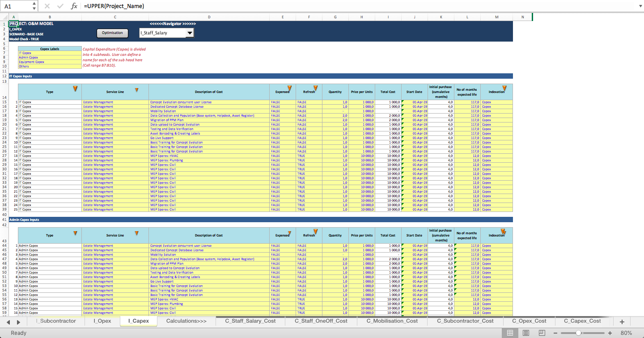Click the filter funnel on the Expensed column

click(290, 89)
